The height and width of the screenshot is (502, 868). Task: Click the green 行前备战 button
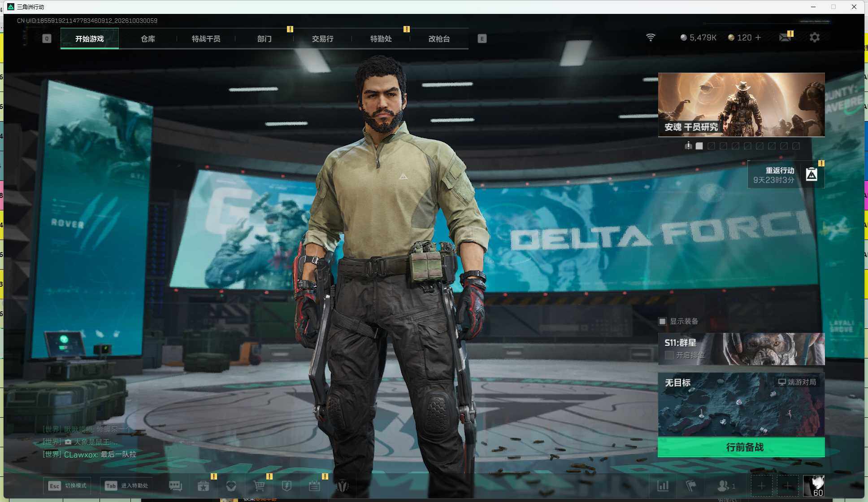pyautogui.click(x=741, y=447)
